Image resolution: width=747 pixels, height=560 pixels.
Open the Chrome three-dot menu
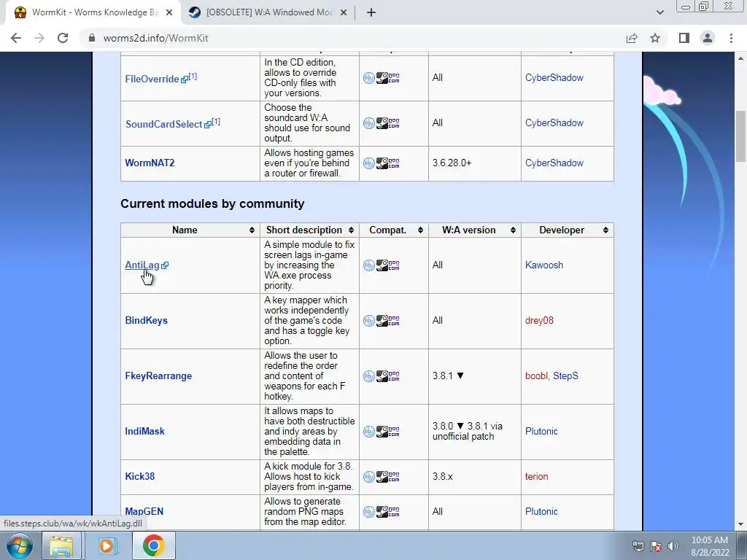tap(731, 38)
